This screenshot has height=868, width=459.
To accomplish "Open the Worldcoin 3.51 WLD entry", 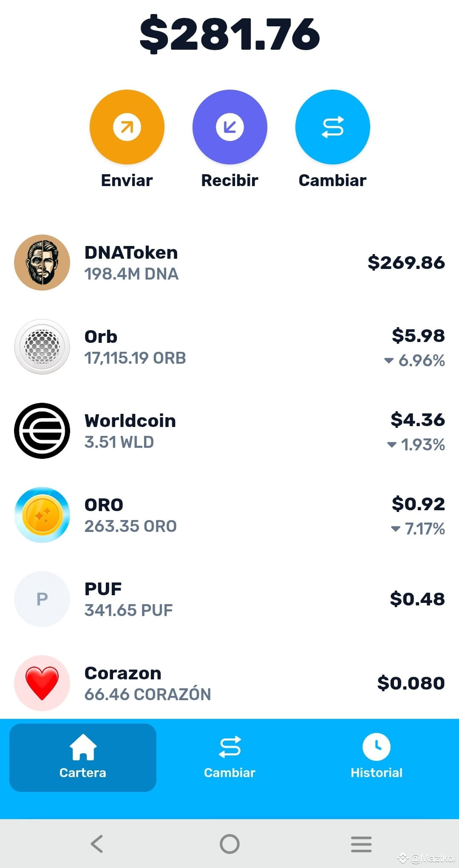I will pos(229,431).
